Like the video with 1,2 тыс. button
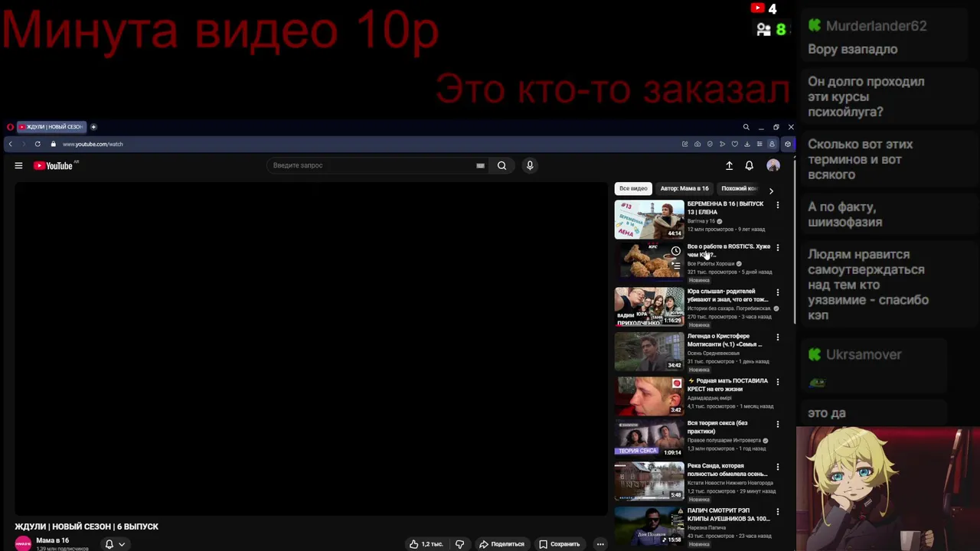 tap(426, 544)
